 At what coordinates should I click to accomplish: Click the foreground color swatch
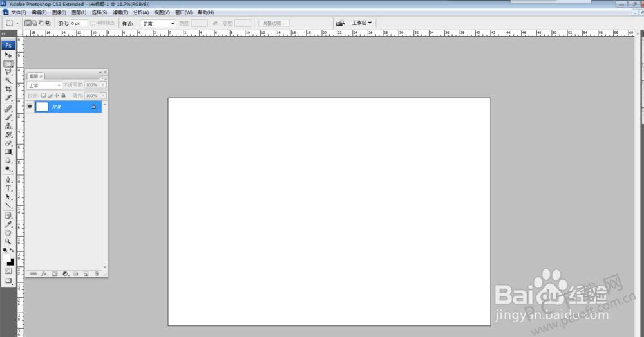click(7, 257)
